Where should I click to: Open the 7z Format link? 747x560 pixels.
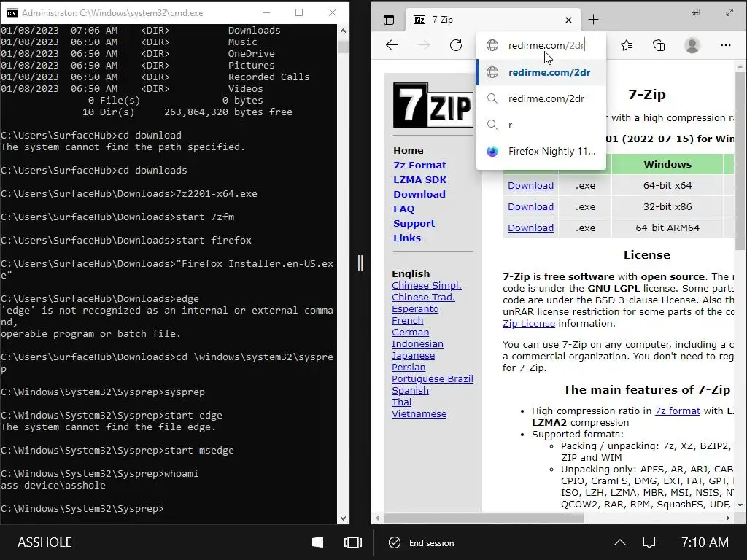pos(419,166)
